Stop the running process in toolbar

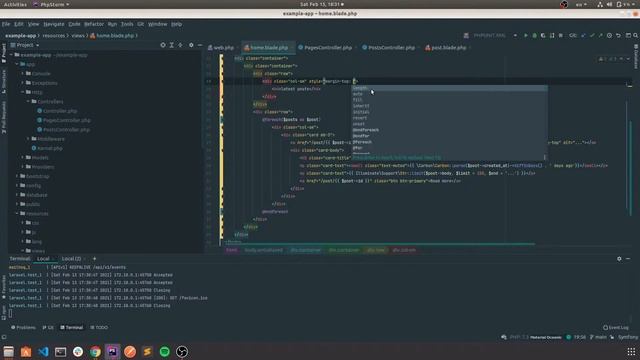(560, 36)
